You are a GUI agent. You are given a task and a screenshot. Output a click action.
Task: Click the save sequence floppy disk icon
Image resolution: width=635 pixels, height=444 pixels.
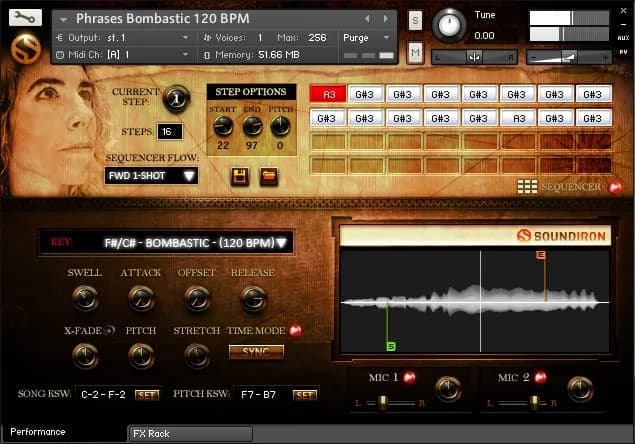240,177
